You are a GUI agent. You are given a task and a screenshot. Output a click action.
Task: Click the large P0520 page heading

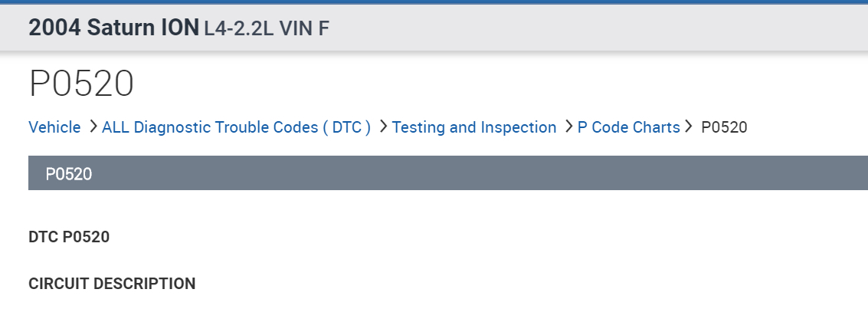[x=81, y=84]
